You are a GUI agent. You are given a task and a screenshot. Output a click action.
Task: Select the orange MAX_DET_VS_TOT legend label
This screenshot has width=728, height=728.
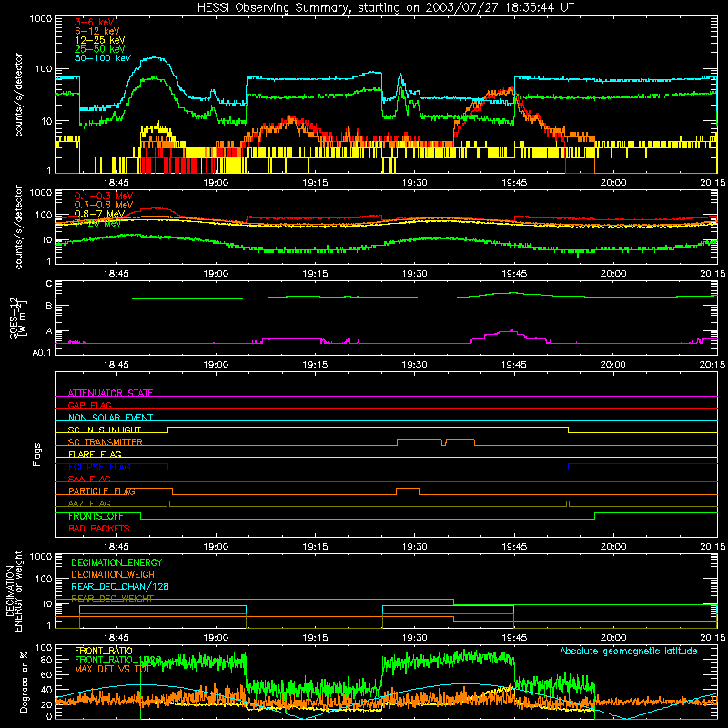[x=112, y=669]
